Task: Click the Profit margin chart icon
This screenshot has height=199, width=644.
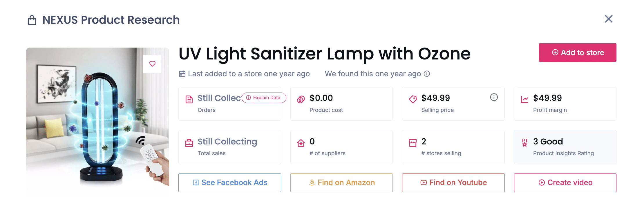Action: [524, 99]
